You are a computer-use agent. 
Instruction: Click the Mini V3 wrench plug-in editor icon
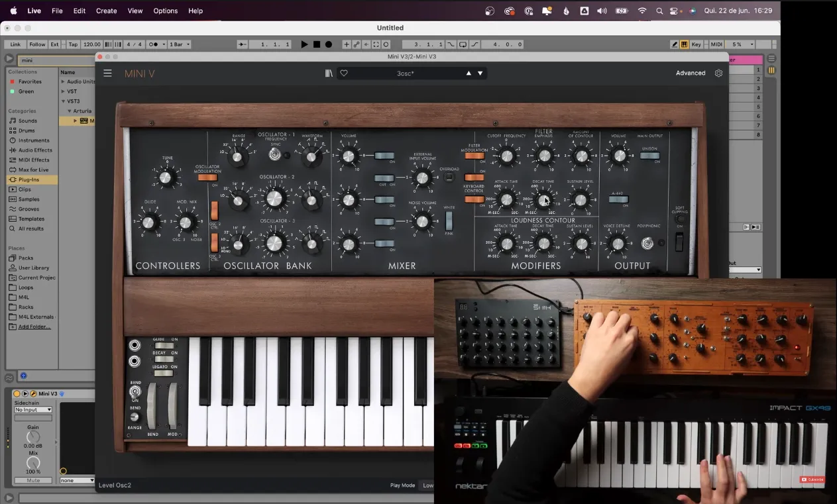pyautogui.click(x=33, y=394)
